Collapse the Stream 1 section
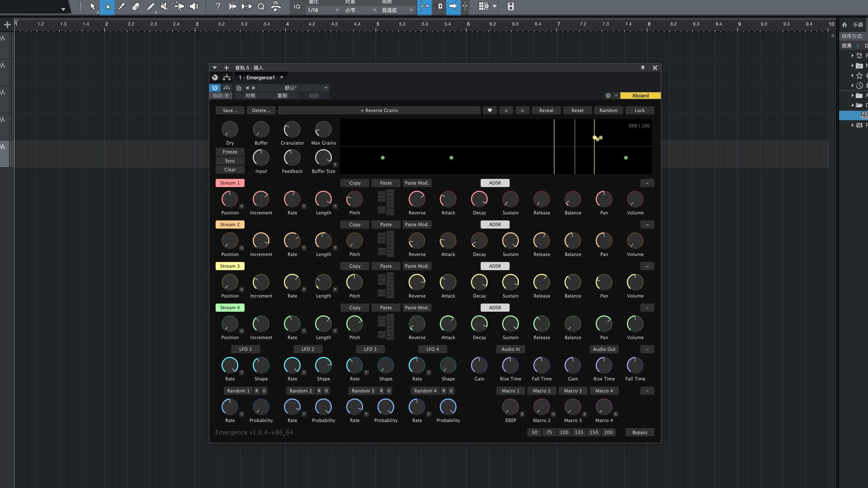This screenshot has height=488, width=868. 647,183
